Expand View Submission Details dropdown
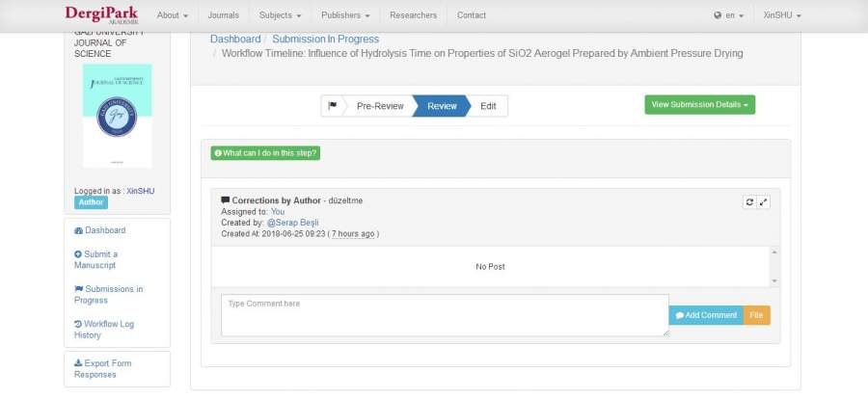Viewport: 868px width, 398px height. tap(700, 104)
